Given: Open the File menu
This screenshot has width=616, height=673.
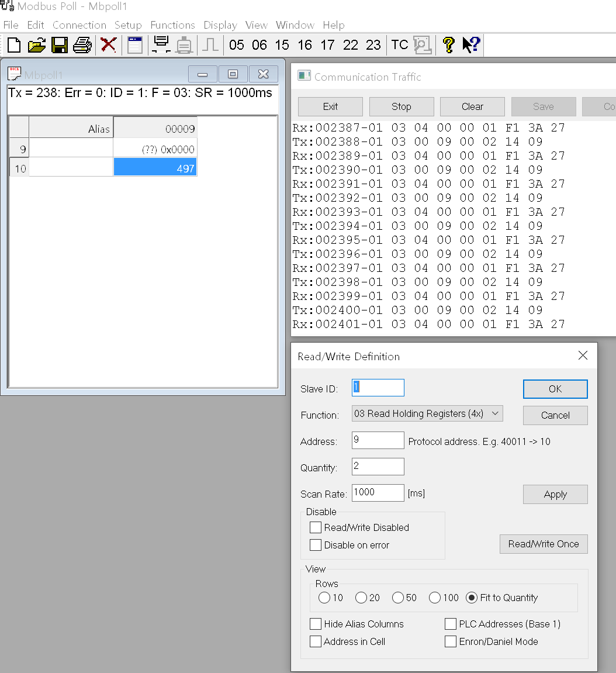Looking at the screenshot, I should (11, 25).
